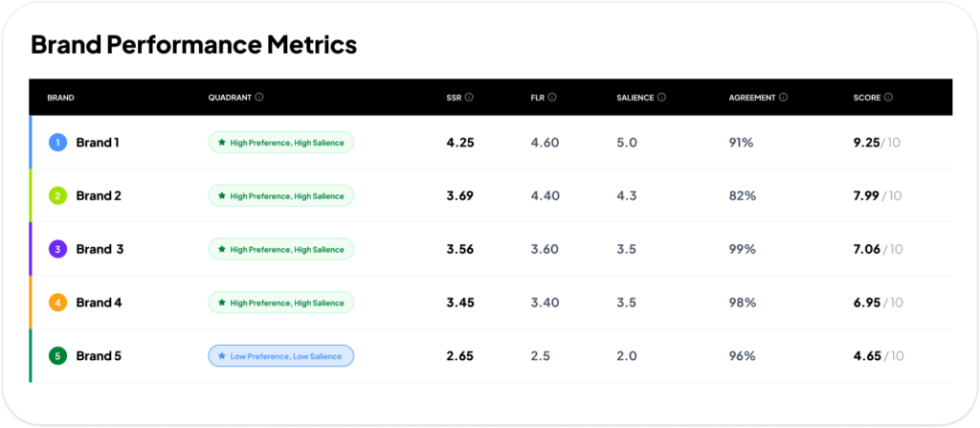Click the info icon beside SSR header

pyautogui.click(x=469, y=98)
